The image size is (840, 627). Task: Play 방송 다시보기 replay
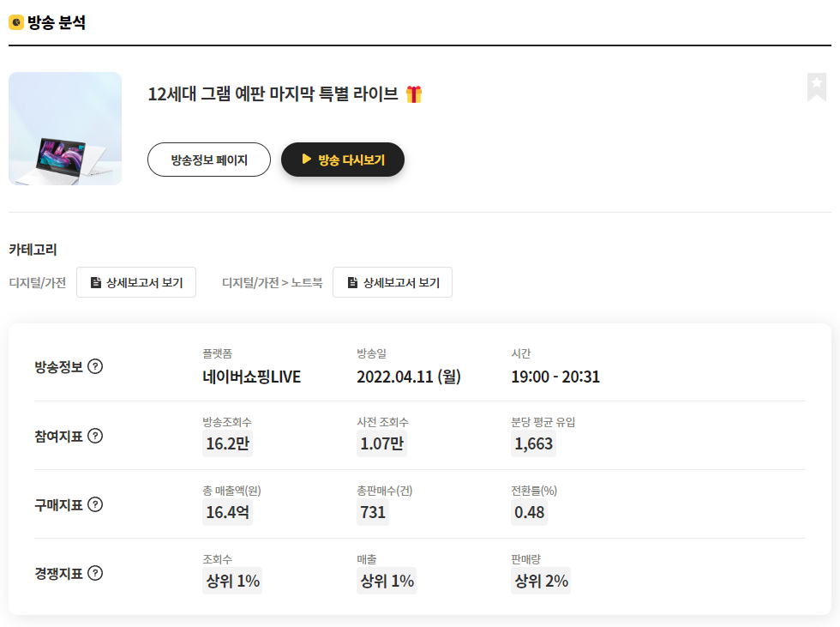coord(343,160)
